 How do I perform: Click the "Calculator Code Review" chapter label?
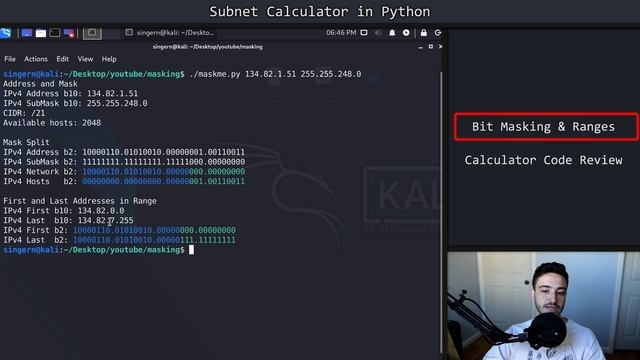click(543, 160)
